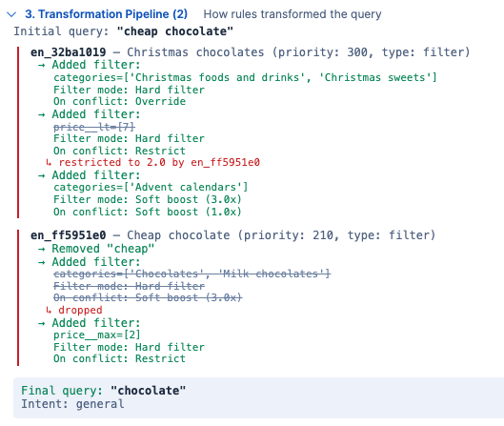Click 'Filter mode: Soft boost (3.0x)' line

point(148,199)
